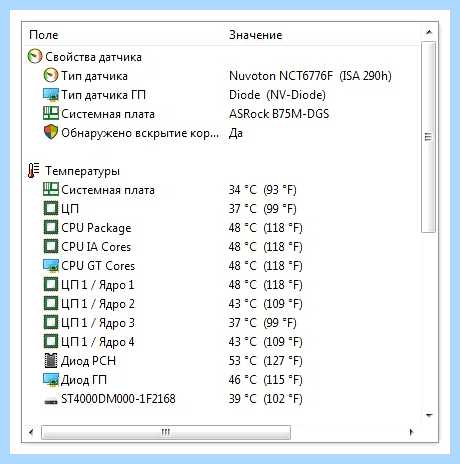
Task: Click the value Да
Action: (236, 133)
